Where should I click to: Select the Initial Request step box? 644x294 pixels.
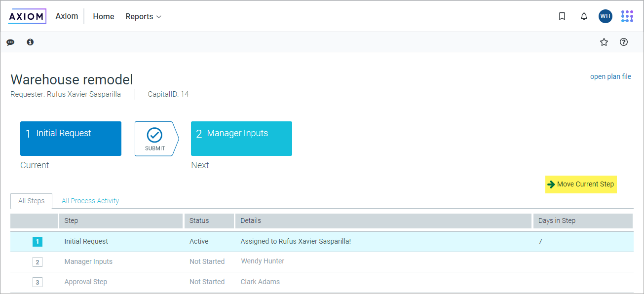(71, 139)
